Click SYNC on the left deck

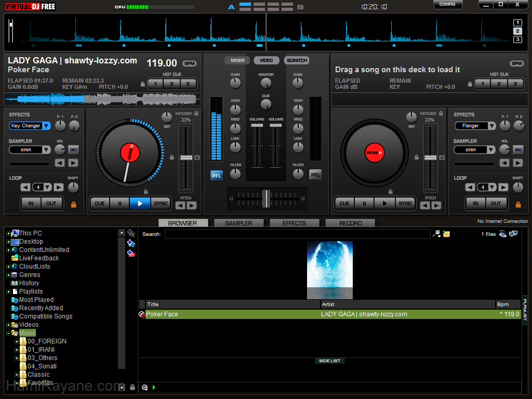click(x=161, y=203)
